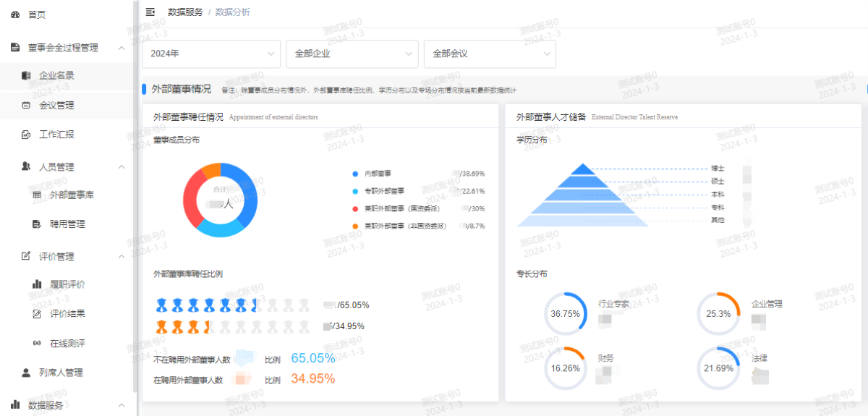Screen dimensions: 868x416
Task: Open 聘用管理 in the sidebar
Action: [67, 224]
